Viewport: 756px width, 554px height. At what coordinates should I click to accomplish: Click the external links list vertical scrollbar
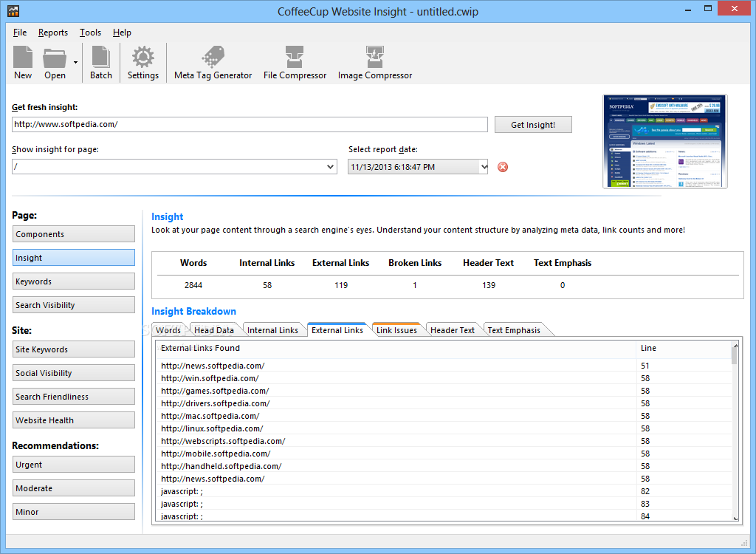[735, 431]
